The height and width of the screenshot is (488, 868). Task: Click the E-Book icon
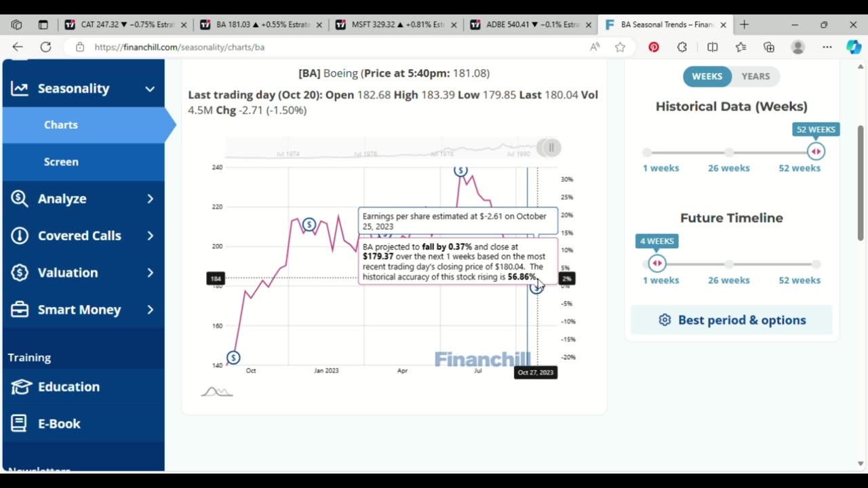click(x=19, y=424)
